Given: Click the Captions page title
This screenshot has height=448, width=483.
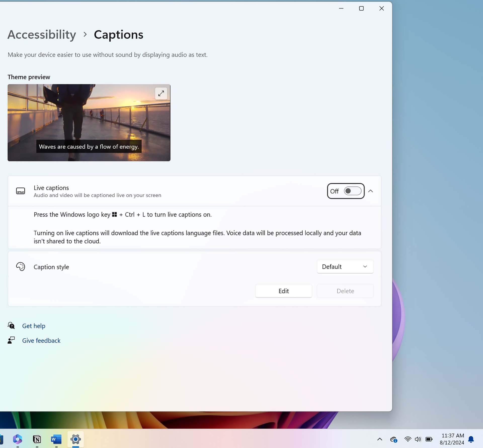Looking at the screenshot, I should click(x=118, y=34).
